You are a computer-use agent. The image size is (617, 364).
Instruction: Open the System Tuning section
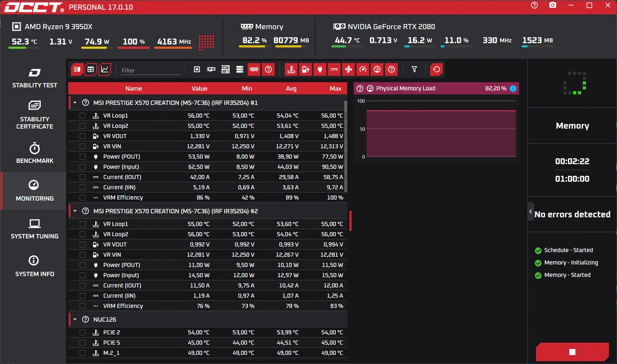coord(34,229)
